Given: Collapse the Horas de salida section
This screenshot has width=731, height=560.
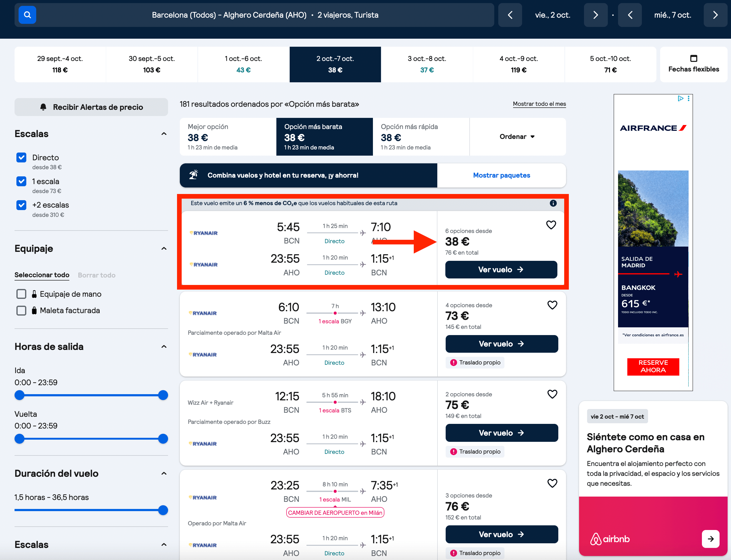Looking at the screenshot, I should point(164,347).
